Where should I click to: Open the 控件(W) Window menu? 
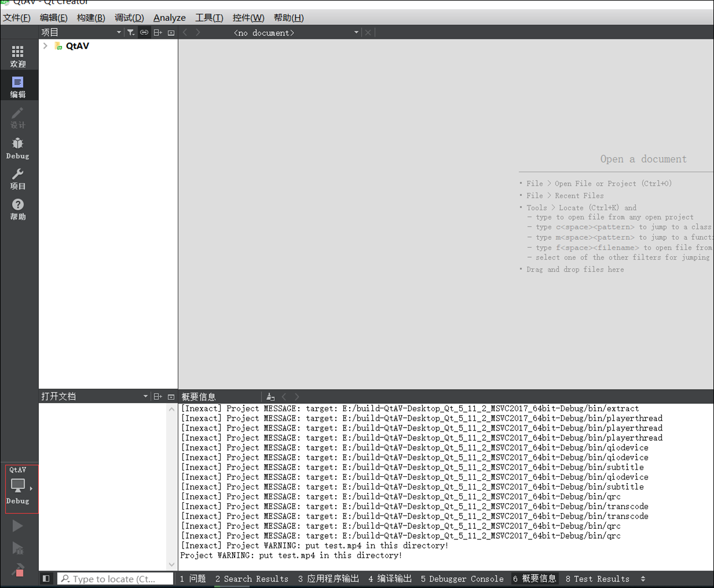[x=248, y=17]
